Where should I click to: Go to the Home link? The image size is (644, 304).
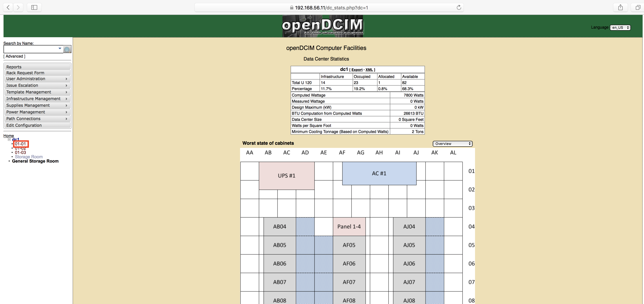8,136
